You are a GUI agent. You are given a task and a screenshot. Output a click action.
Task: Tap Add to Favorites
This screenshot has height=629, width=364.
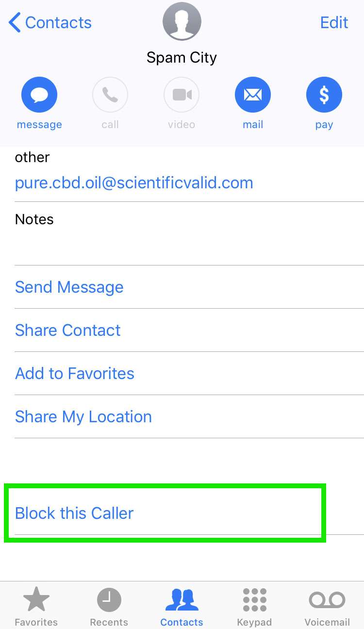click(x=75, y=373)
